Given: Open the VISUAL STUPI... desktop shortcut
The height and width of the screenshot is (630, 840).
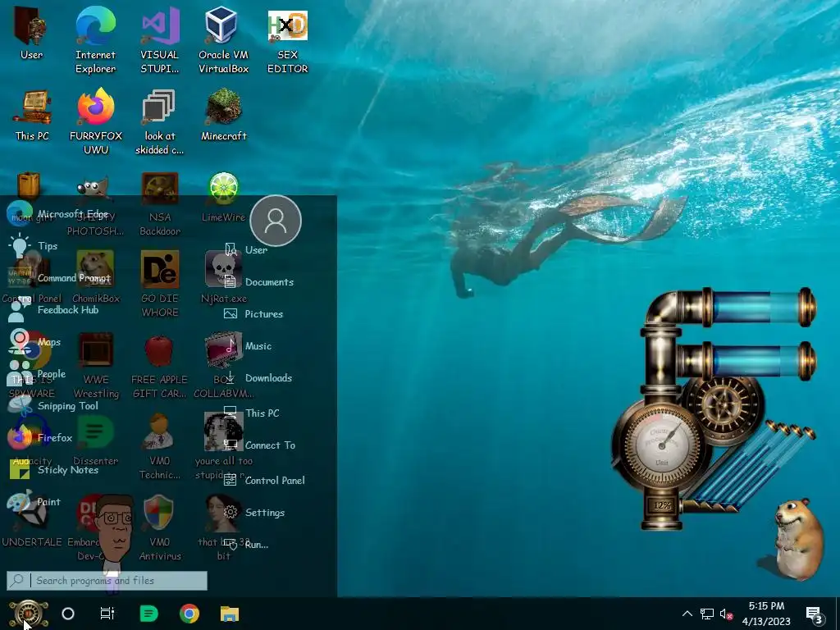Looking at the screenshot, I should click(159, 40).
